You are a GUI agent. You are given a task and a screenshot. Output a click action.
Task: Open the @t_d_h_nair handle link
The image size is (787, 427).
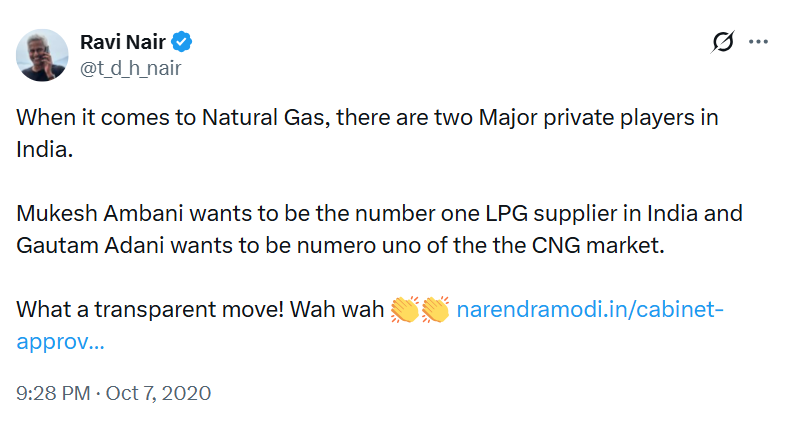coord(129,67)
